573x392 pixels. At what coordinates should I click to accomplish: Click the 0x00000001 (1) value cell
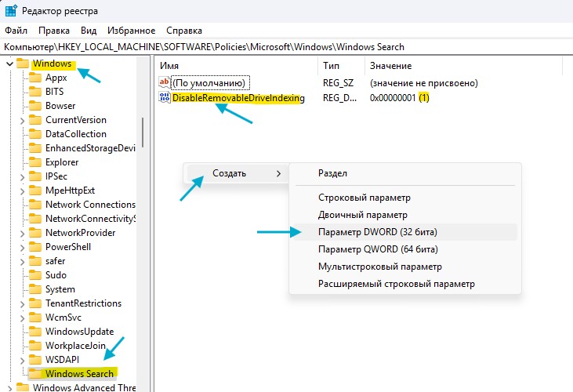[x=400, y=97]
